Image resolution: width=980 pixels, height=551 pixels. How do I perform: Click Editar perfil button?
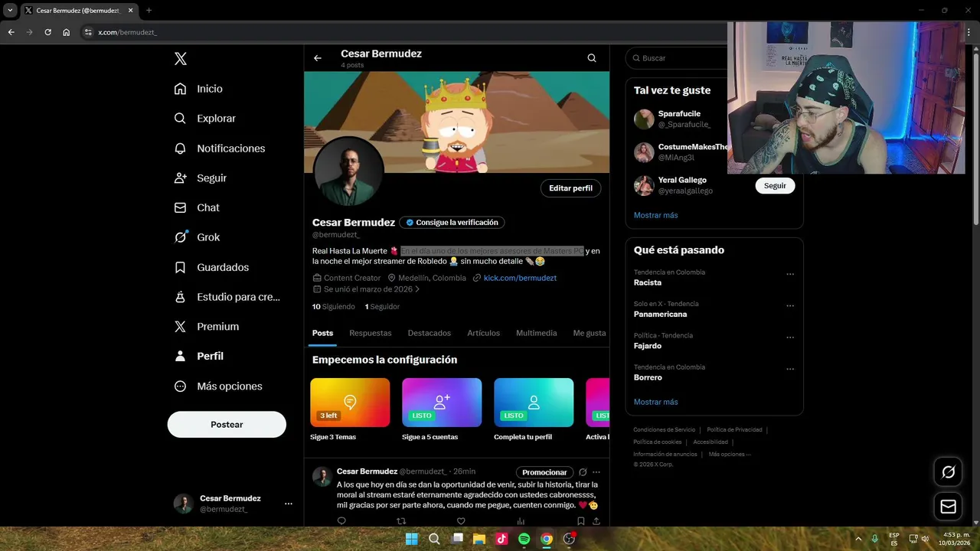point(570,188)
